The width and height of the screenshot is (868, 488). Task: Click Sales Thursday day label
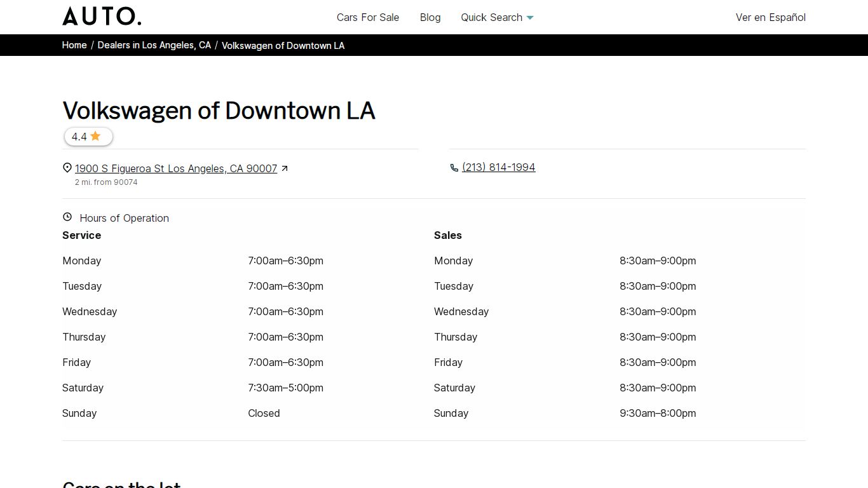pyautogui.click(x=456, y=337)
